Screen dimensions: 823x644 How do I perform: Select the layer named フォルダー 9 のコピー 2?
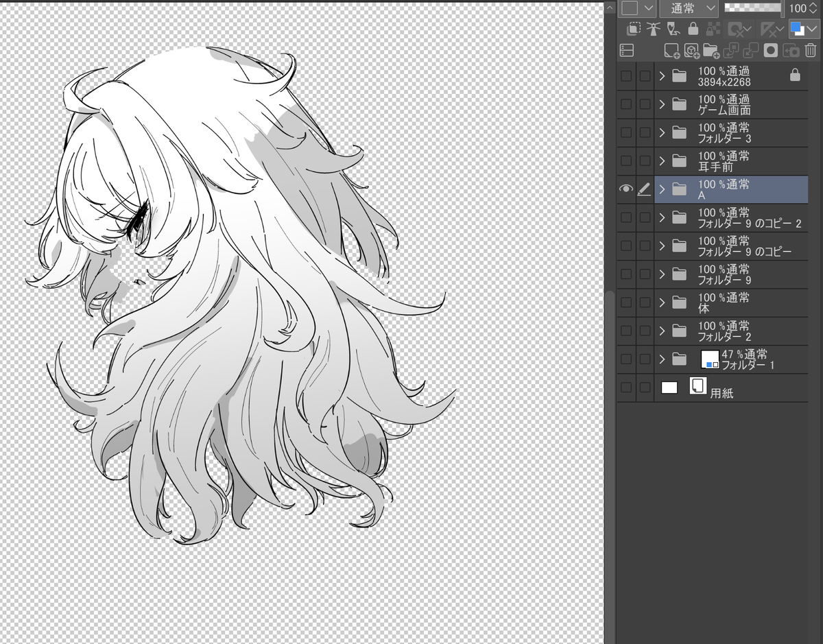point(731,217)
